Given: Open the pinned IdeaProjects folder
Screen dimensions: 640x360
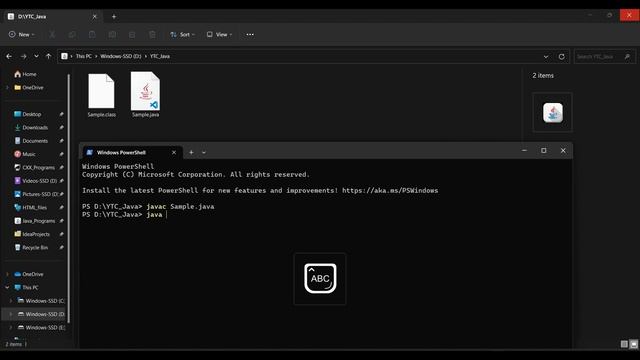Looking at the screenshot, I should click(x=32, y=234).
